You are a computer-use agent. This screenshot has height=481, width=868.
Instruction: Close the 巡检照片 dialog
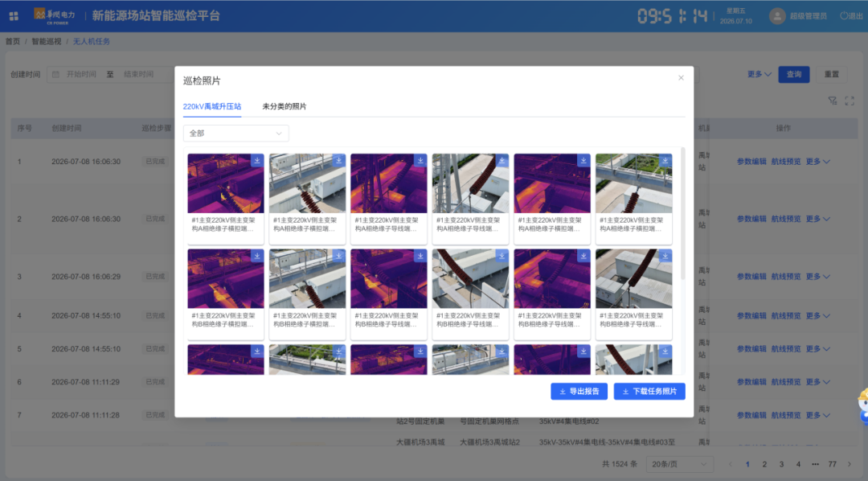[x=681, y=78]
